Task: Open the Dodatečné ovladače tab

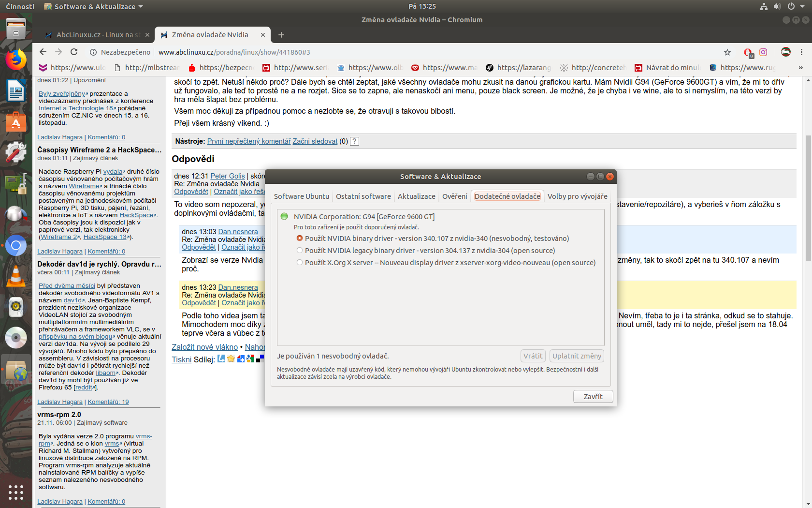Action: tap(507, 196)
